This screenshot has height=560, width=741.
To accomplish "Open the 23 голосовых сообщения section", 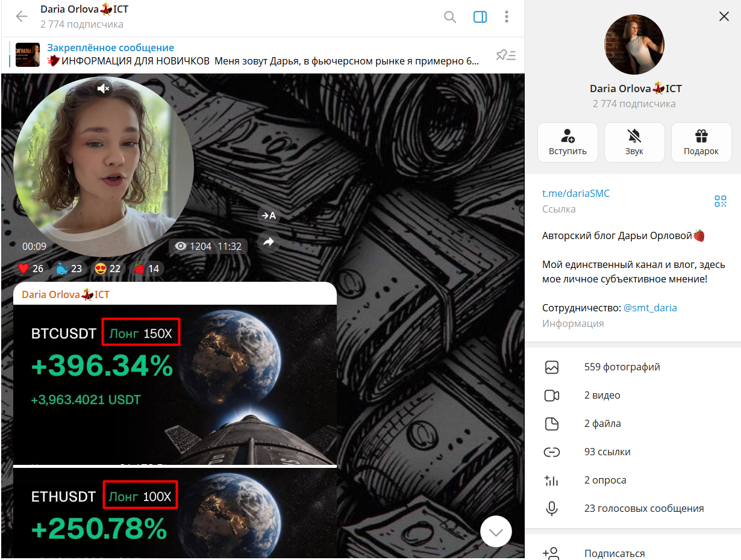I will 633,508.
